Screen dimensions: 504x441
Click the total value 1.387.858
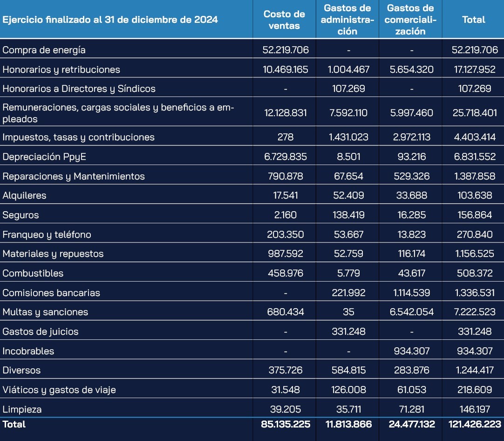click(475, 176)
